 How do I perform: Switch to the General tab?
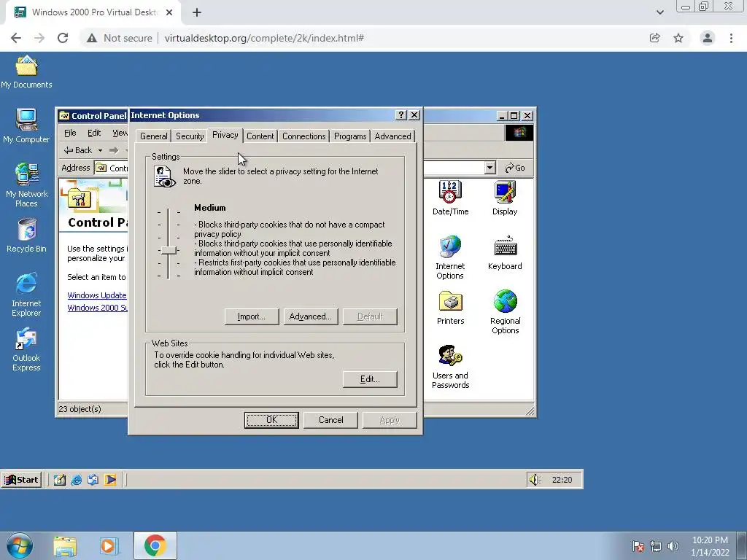click(153, 136)
